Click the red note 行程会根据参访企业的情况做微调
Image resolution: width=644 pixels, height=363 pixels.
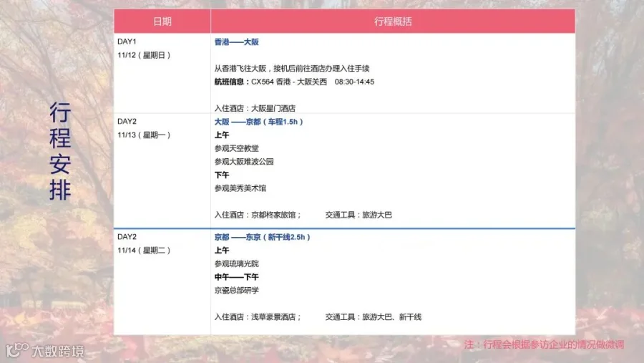[x=545, y=344]
